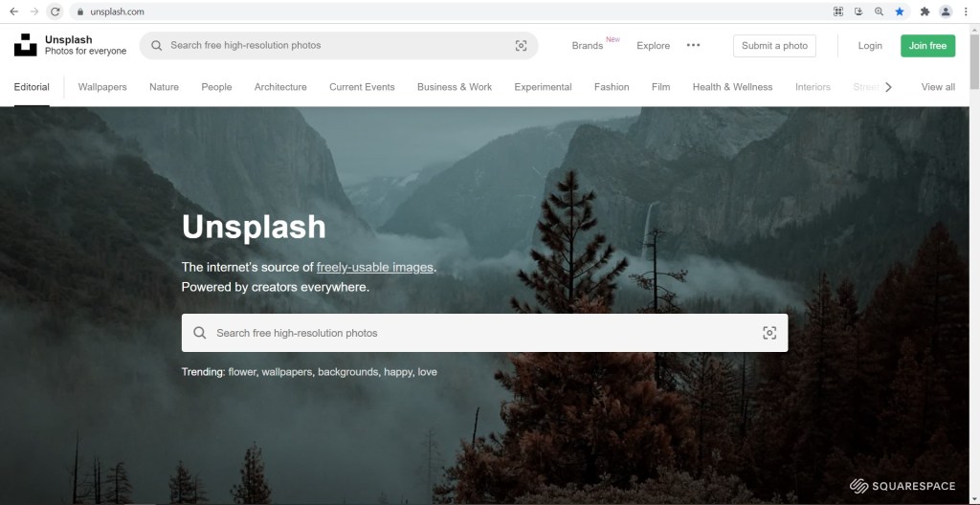Image resolution: width=980 pixels, height=505 pixels.
Task: Click the browser address bar URL
Action: coord(117,11)
